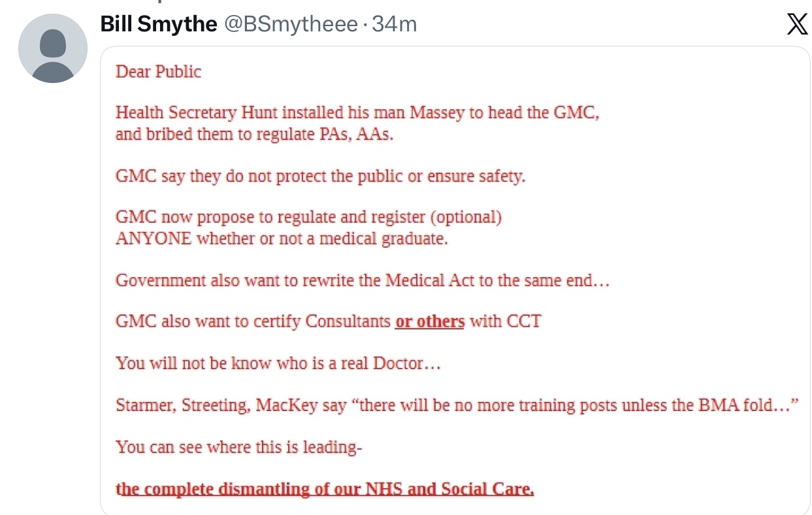Click the X logo icon
This screenshot has height=515, width=812.
click(x=796, y=25)
